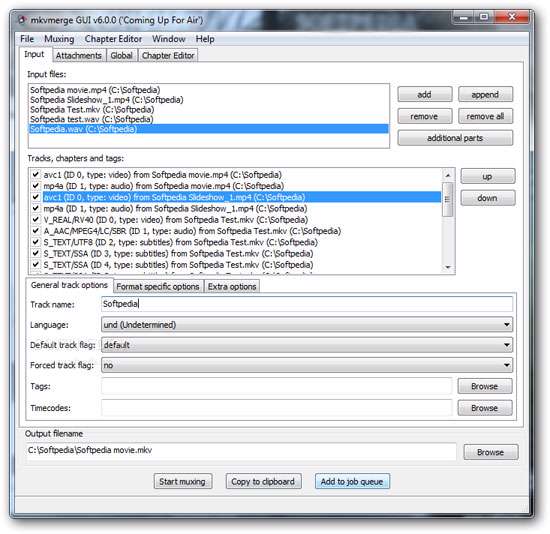Select input file Softpedia test.wav
Viewport: 550px width, 534px height.
[x=209, y=119]
